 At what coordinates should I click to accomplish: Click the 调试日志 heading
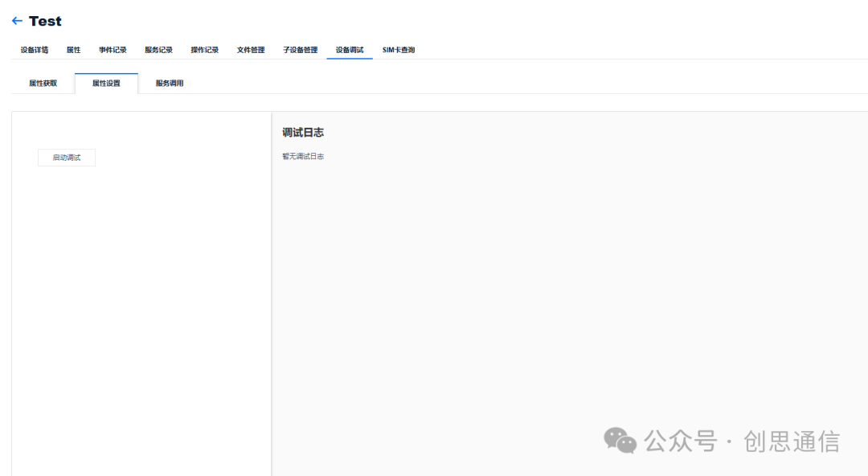pyautogui.click(x=303, y=133)
